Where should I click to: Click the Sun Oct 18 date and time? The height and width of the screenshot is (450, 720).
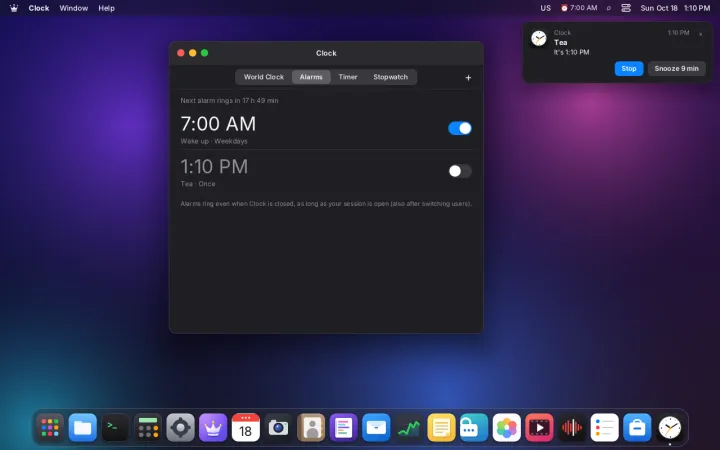coord(675,8)
